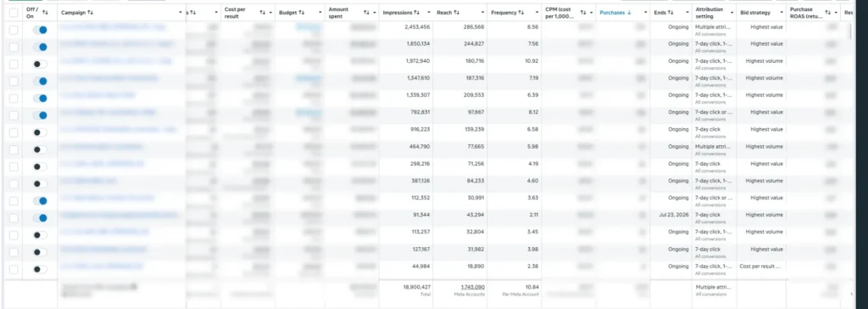The width and height of the screenshot is (868, 309).
Task: Sort by the Off / On column icon
Action: [45, 12]
